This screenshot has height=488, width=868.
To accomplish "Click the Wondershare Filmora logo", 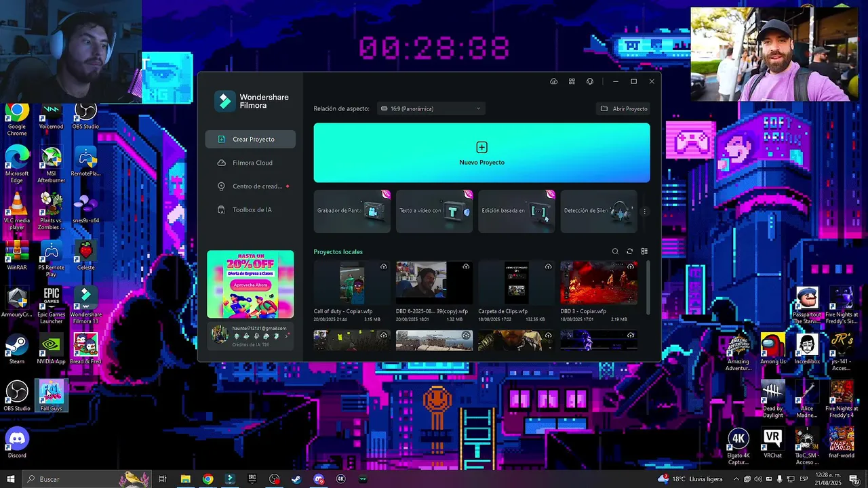I will pyautogui.click(x=224, y=101).
